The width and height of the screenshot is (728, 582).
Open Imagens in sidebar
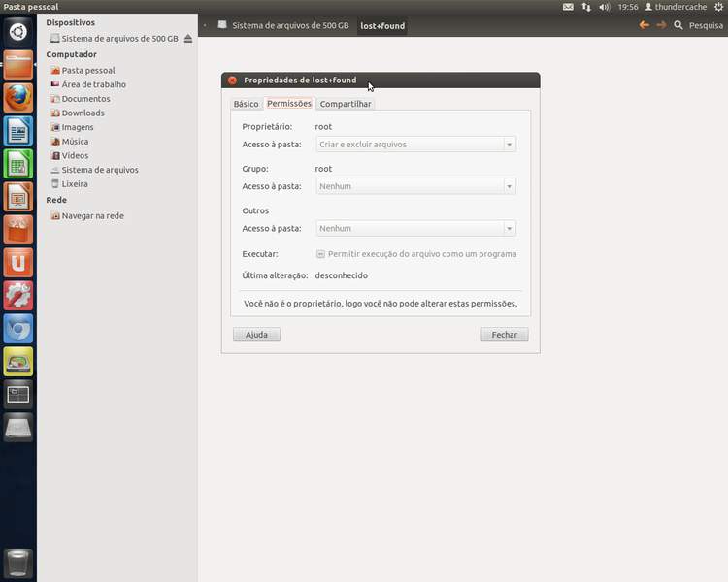72,127
